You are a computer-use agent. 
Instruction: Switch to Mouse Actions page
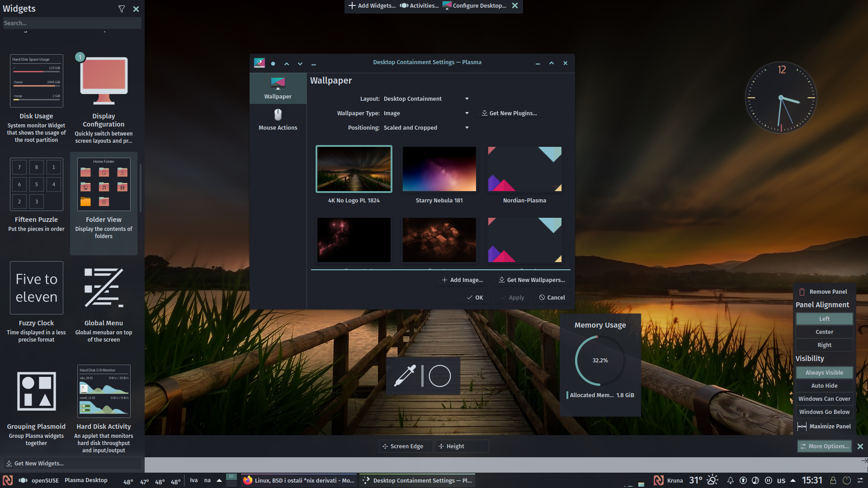coord(278,120)
